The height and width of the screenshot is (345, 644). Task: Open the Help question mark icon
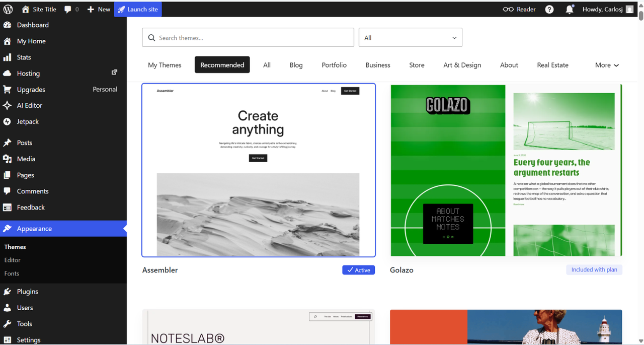(x=549, y=9)
